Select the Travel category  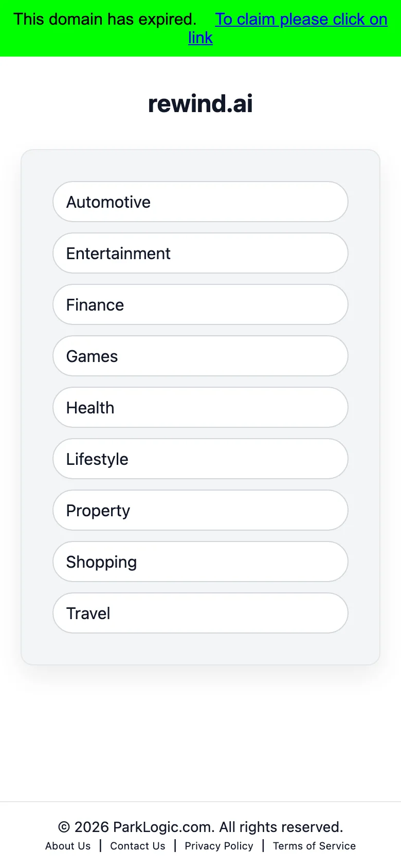200,613
